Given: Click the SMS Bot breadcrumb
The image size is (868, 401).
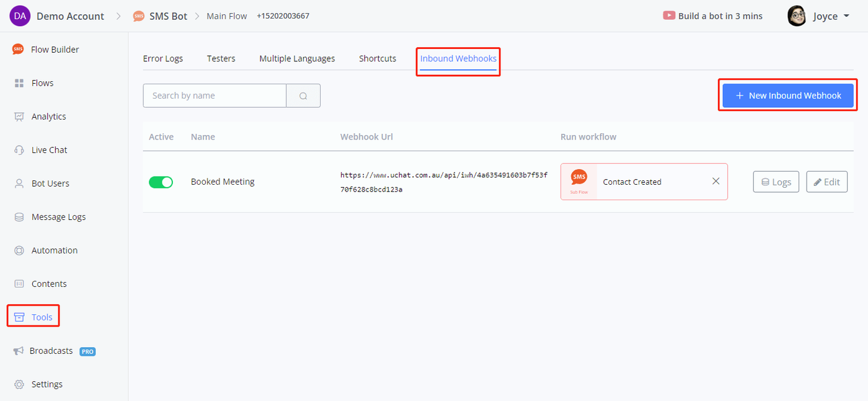Looking at the screenshot, I should [x=168, y=16].
